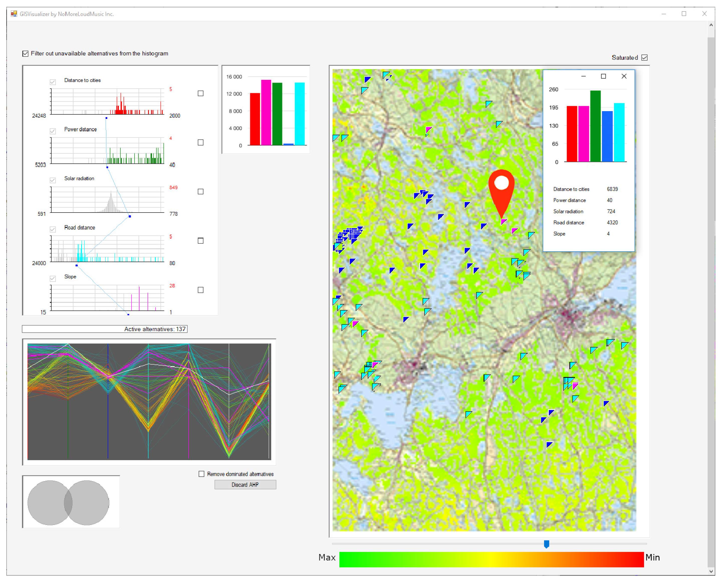The height and width of the screenshot is (588, 724).
Task: Click the blue slider thumb above color scale
Action: [x=546, y=544]
